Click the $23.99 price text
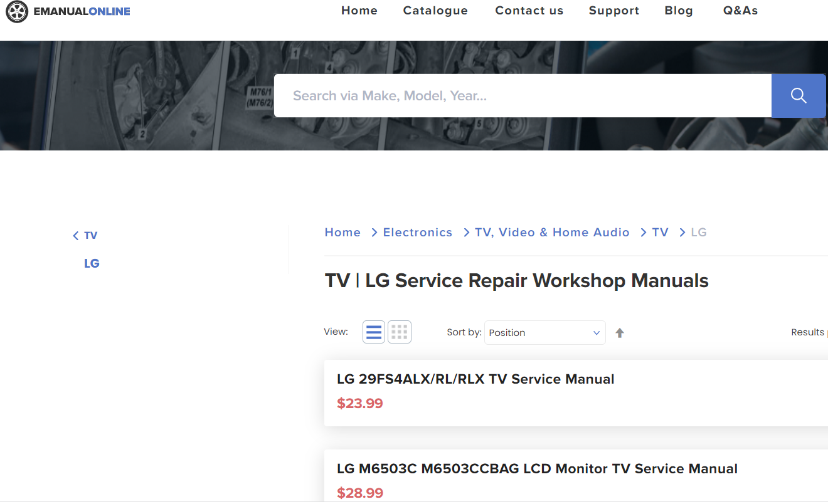This screenshot has width=828, height=504. (x=360, y=404)
